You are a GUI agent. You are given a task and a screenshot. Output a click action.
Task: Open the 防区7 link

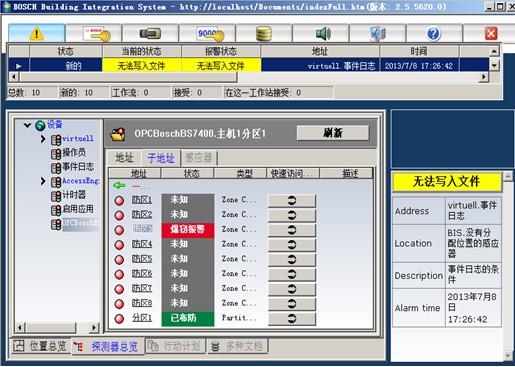[x=142, y=288]
